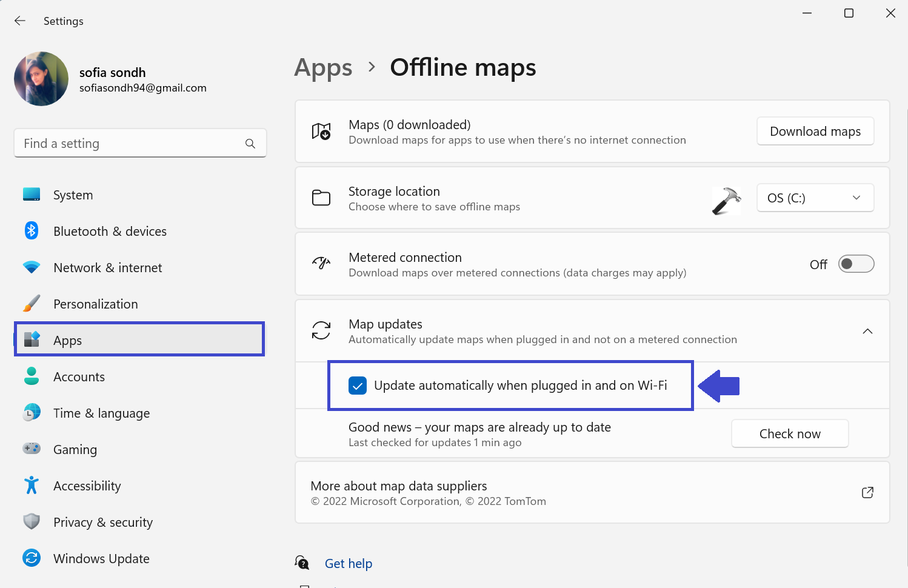Viewport: 908px width, 588px height.
Task: Uncheck Update automatically when plugged in
Action: pos(358,386)
